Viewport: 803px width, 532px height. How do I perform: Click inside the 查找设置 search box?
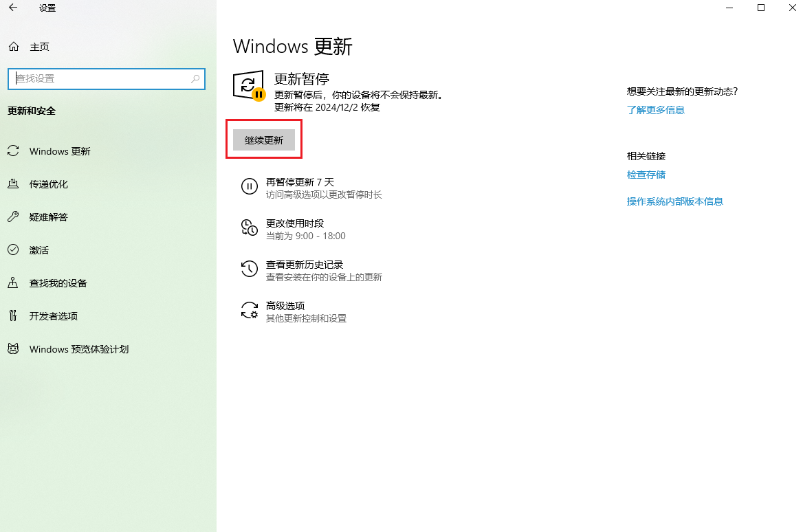point(107,78)
